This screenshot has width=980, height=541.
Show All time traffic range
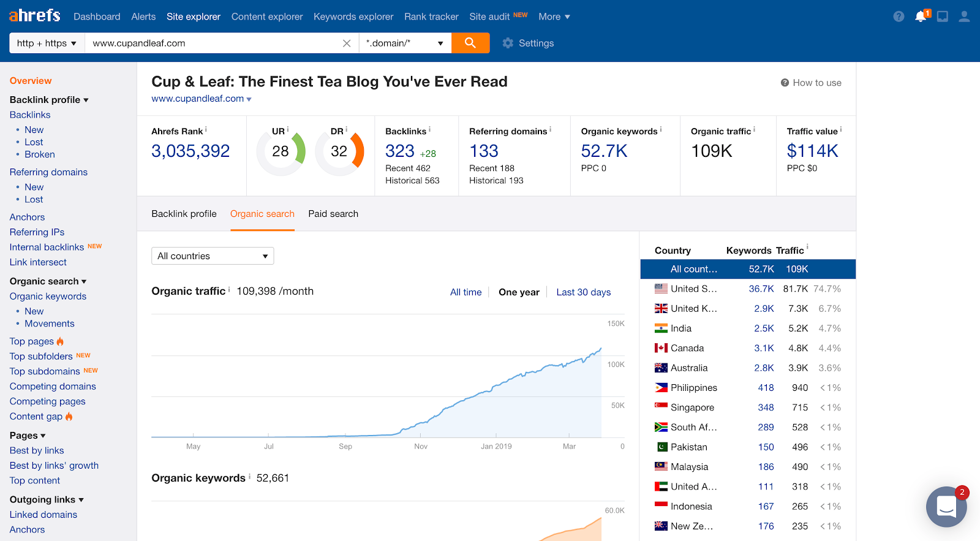tap(466, 292)
